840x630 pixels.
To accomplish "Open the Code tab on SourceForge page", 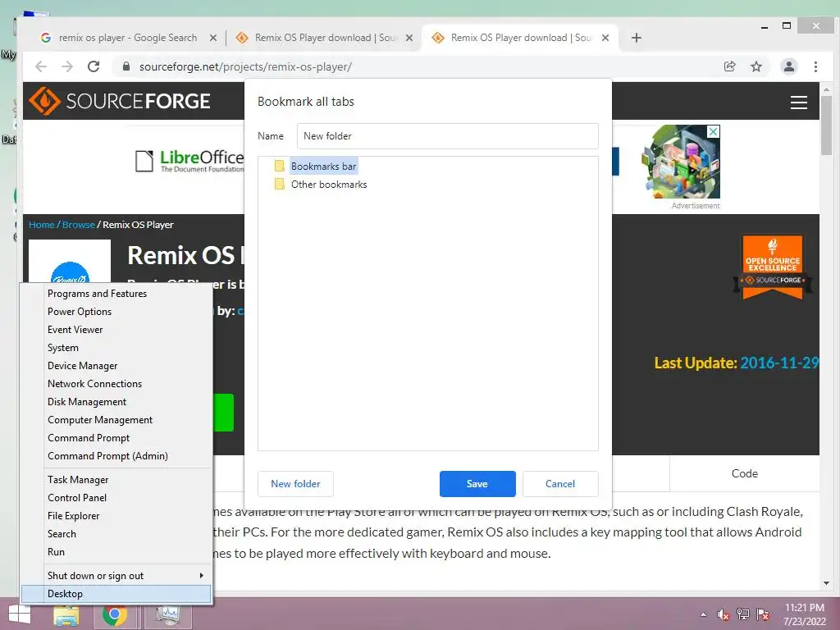I will click(x=745, y=473).
